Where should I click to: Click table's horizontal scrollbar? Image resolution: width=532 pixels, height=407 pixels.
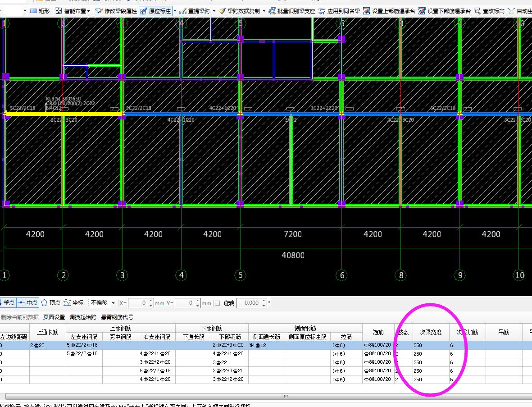[286, 396]
